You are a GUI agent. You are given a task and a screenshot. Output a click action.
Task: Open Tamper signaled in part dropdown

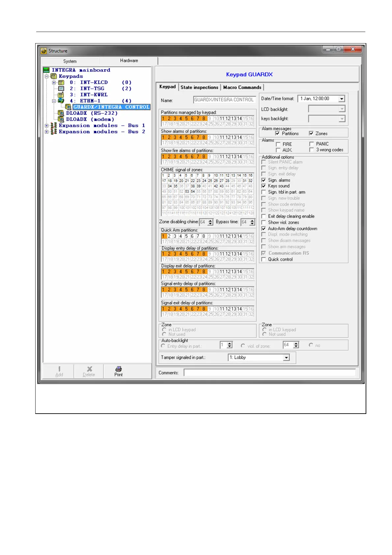pos(286,358)
